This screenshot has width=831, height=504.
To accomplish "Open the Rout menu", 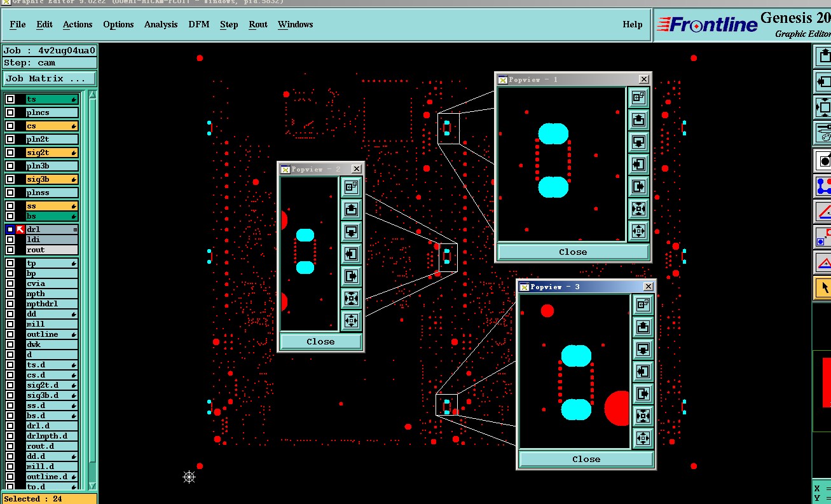I will pyautogui.click(x=258, y=24).
